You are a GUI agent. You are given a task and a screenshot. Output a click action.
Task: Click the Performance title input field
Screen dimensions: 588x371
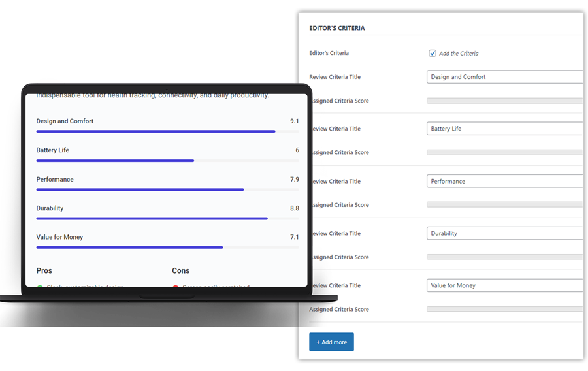(x=505, y=181)
